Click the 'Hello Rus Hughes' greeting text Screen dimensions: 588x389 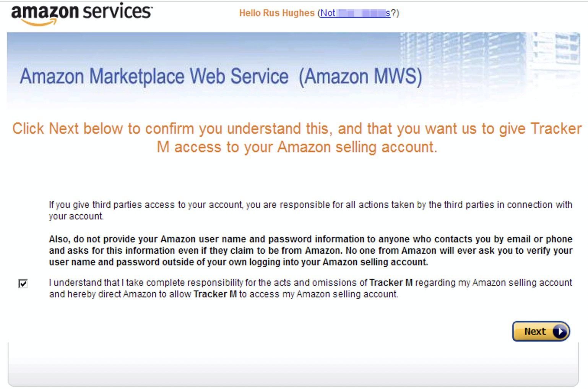tap(277, 13)
